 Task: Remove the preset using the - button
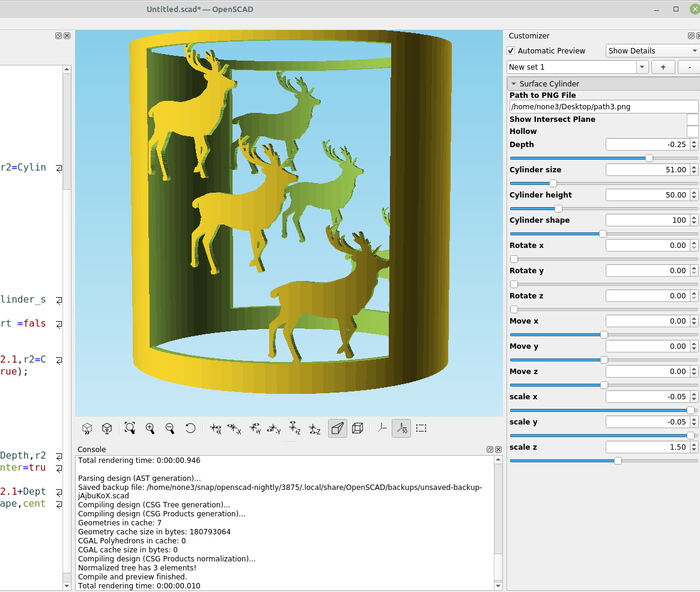tap(689, 67)
